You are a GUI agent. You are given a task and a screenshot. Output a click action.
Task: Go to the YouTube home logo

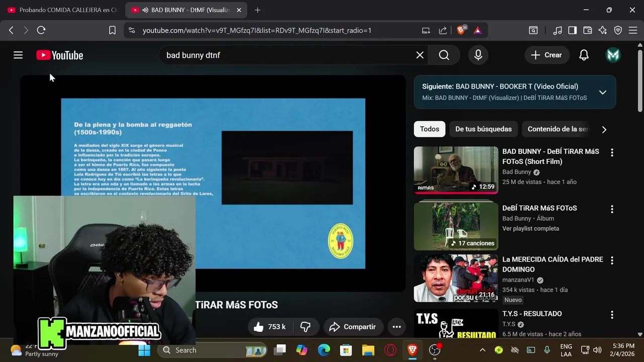tap(59, 55)
